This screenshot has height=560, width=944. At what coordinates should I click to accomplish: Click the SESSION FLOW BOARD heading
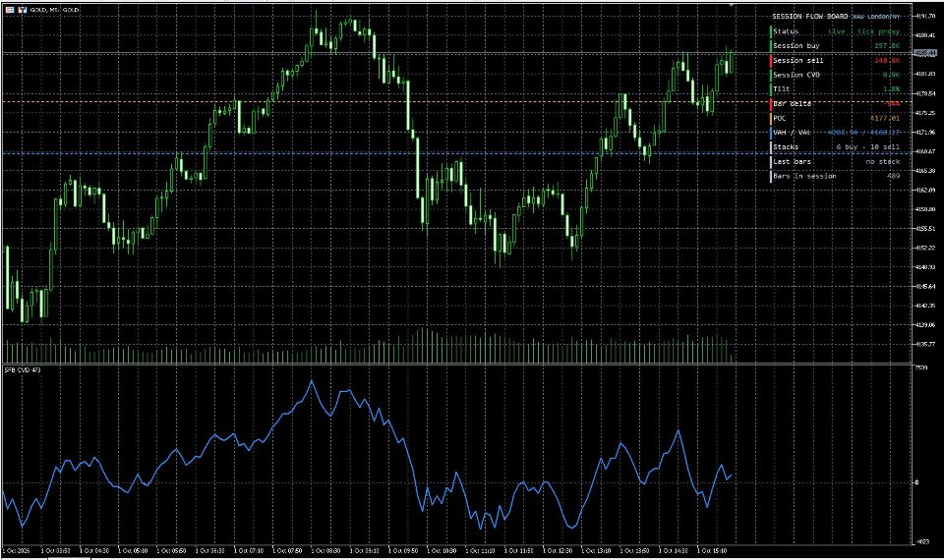pyautogui.click(x=810, y=17)
